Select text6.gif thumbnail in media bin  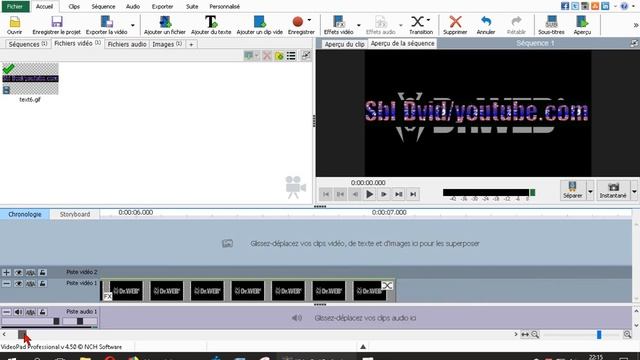coord(30,79)
